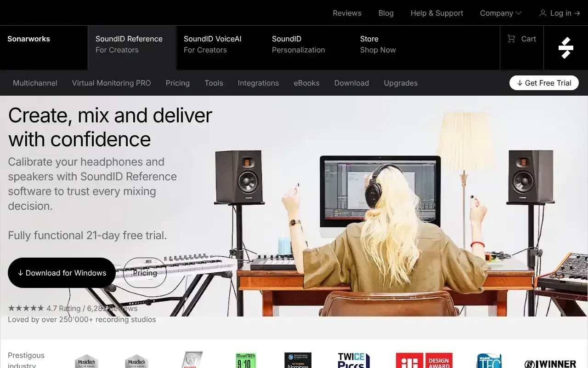Expand the Company dropdown menu

click(x=500, y=13)
